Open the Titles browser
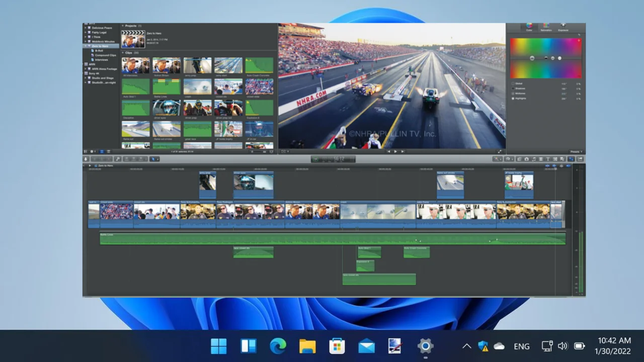 548,159
